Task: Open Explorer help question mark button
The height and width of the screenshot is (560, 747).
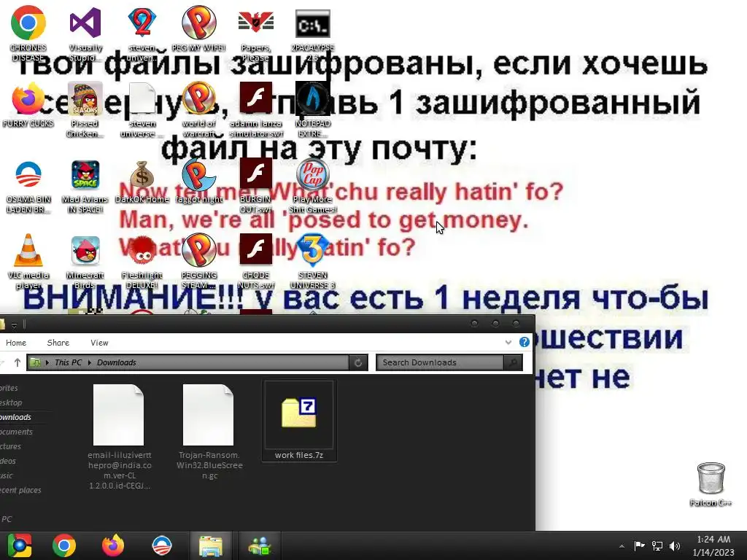Action: [x=524, y=343]
